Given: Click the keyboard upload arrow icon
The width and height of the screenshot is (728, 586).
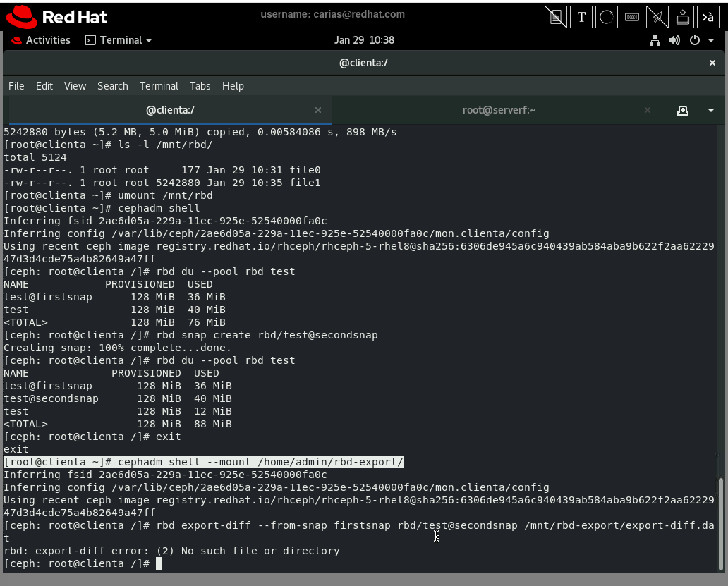Looking at the screenshot, I should click(x=682, y=18).
